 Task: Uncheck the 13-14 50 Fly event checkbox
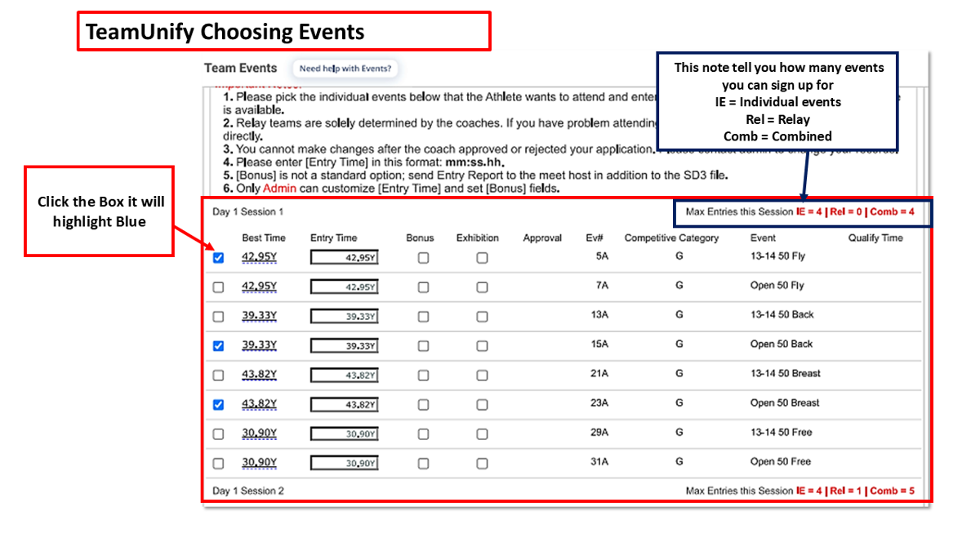click(218, 258)
